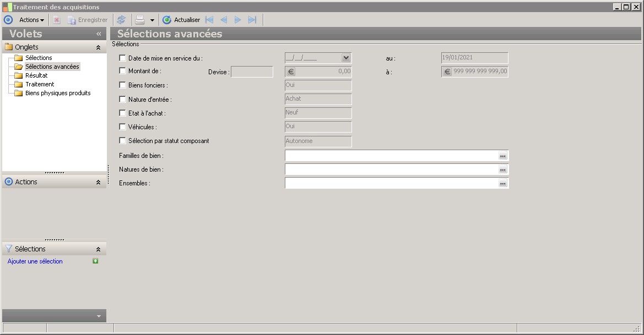This screenshot has height=335, width=644.
Task: Click the bottom panel dropdown arrow
Action: 99,316
